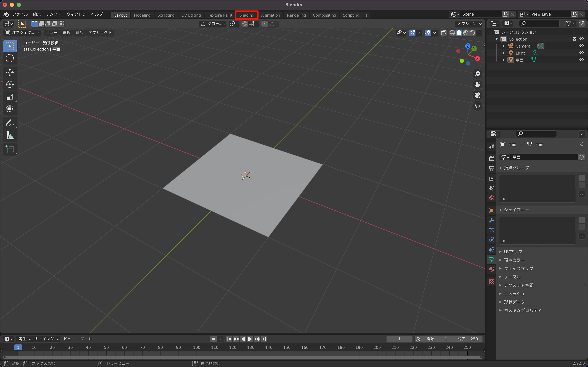Click frame 100 on timeline ruler
The height and width of the screenshot is (367, 588).
click(x=196, y=347)
